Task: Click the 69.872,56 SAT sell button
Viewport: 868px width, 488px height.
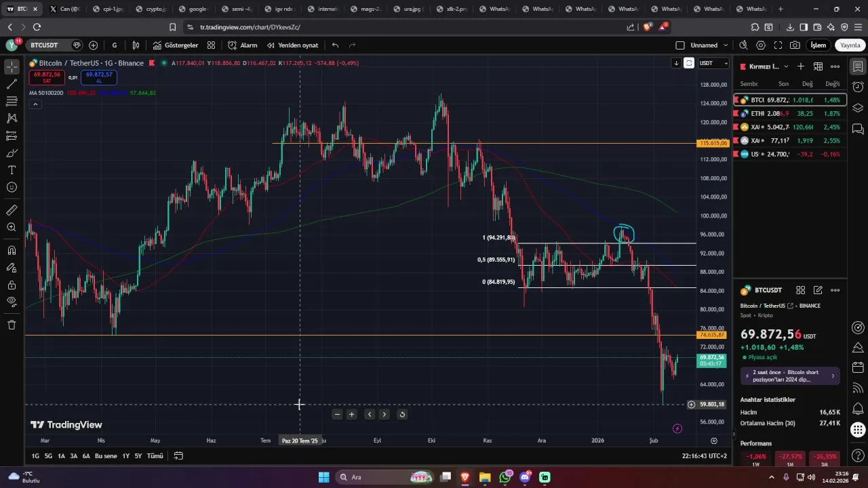Action: coord(47,77)
